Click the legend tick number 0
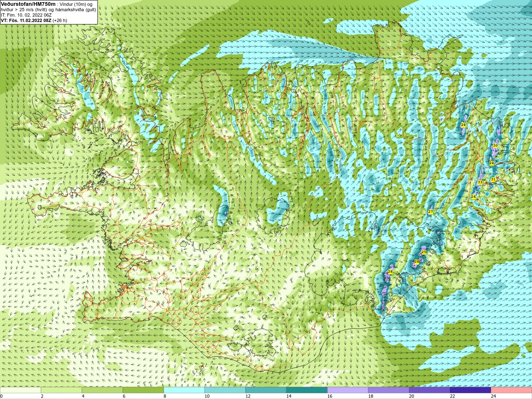532x399 pixels. coord(1,396)
